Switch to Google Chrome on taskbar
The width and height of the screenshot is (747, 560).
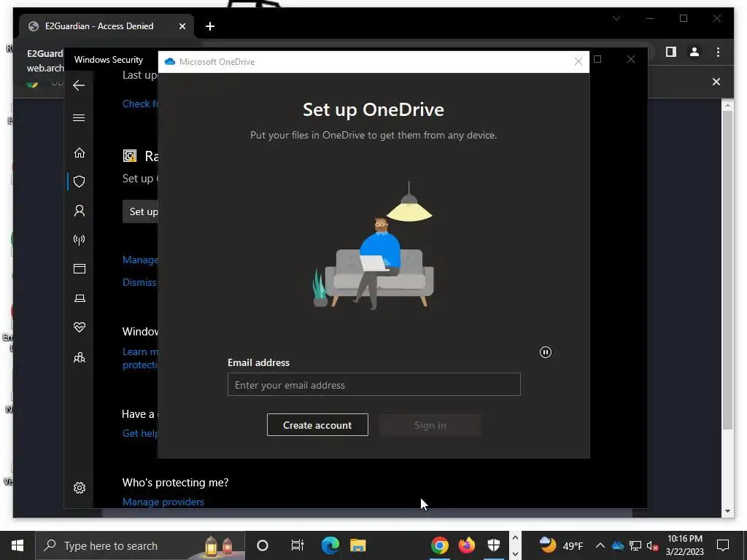point(439,545)
